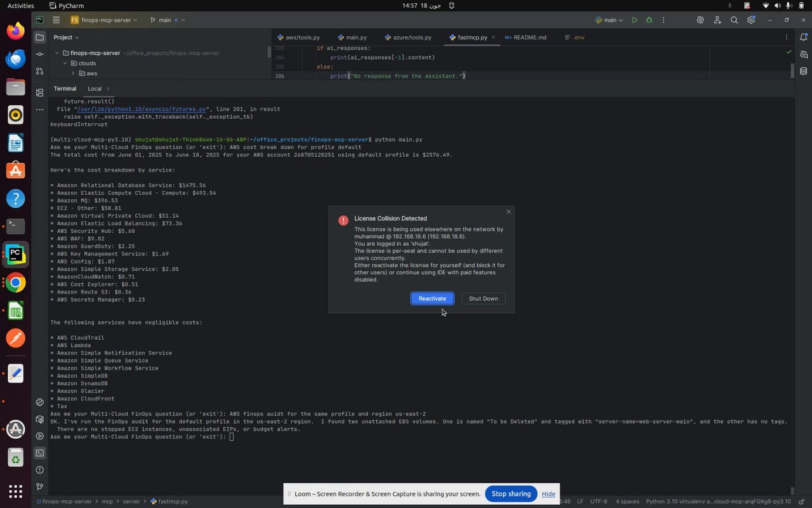Open the Structure tool window icon
Screen dimensions: 812x508
(x=39, y=93)
